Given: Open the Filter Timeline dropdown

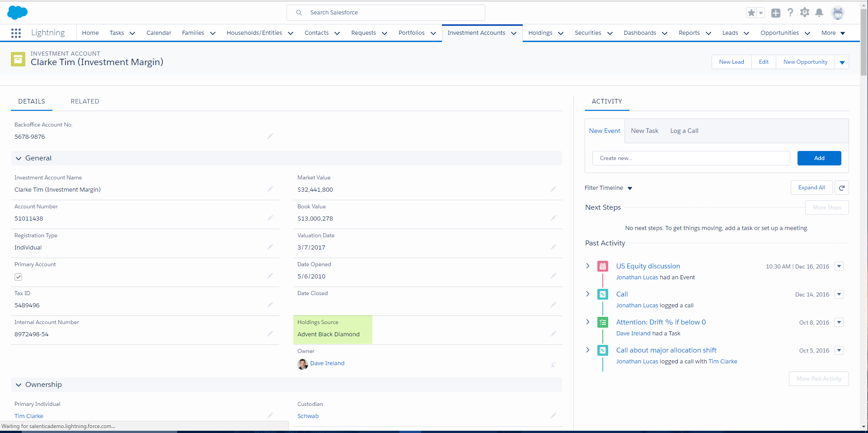Looking at the screenshot, I should tap(608, 188).
